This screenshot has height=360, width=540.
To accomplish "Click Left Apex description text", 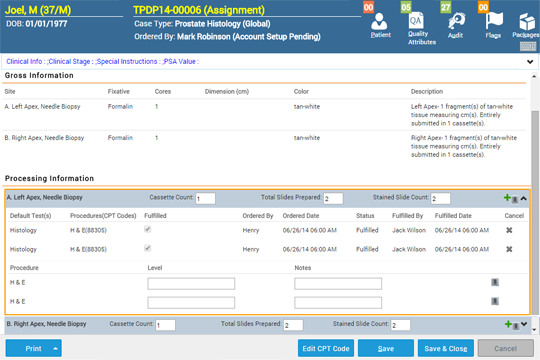I will tap(461, 115).
